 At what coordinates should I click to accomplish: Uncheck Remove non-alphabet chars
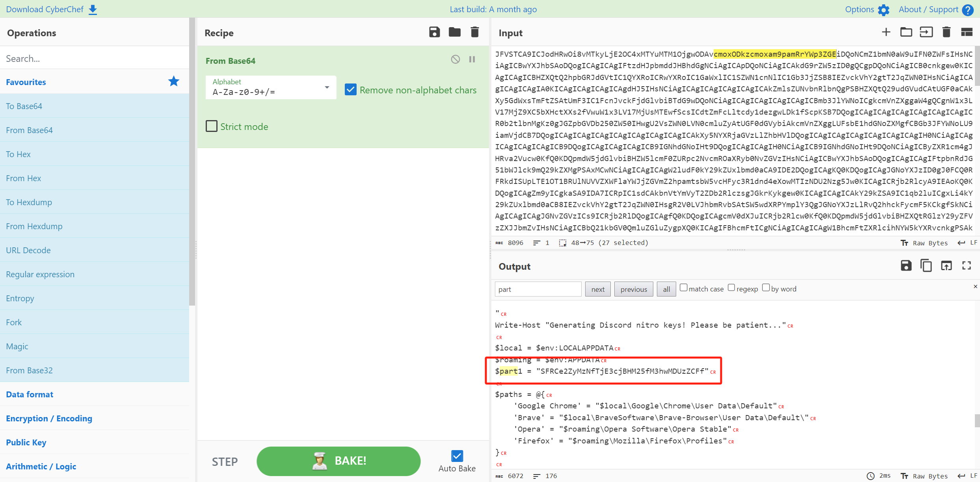point(350,90)
